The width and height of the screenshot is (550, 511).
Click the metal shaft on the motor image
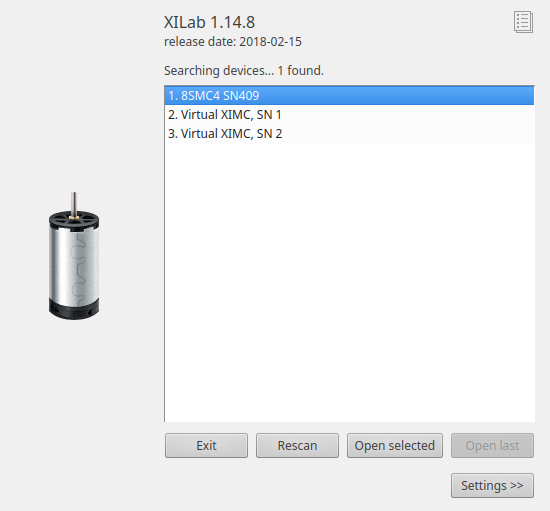coord(74,204)
